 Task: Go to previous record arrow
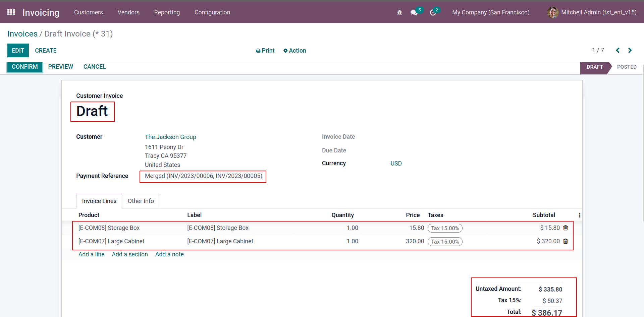coord(618,50)
